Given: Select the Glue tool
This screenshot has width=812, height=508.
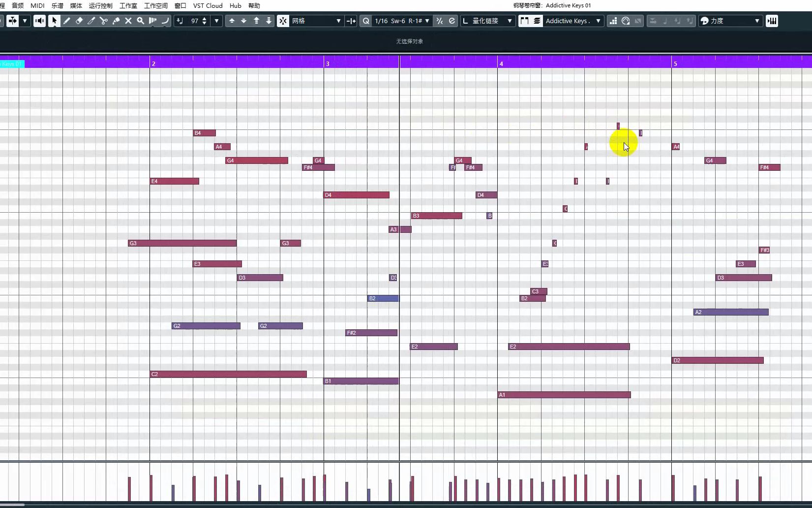Looking at the screenshot, I should coord(116,21).
